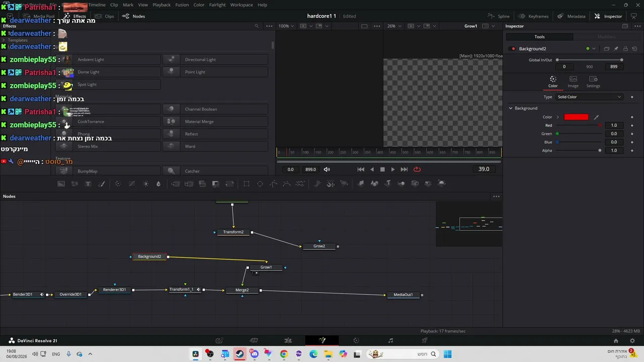Pin the Background2 tool controls

(616, 49)
